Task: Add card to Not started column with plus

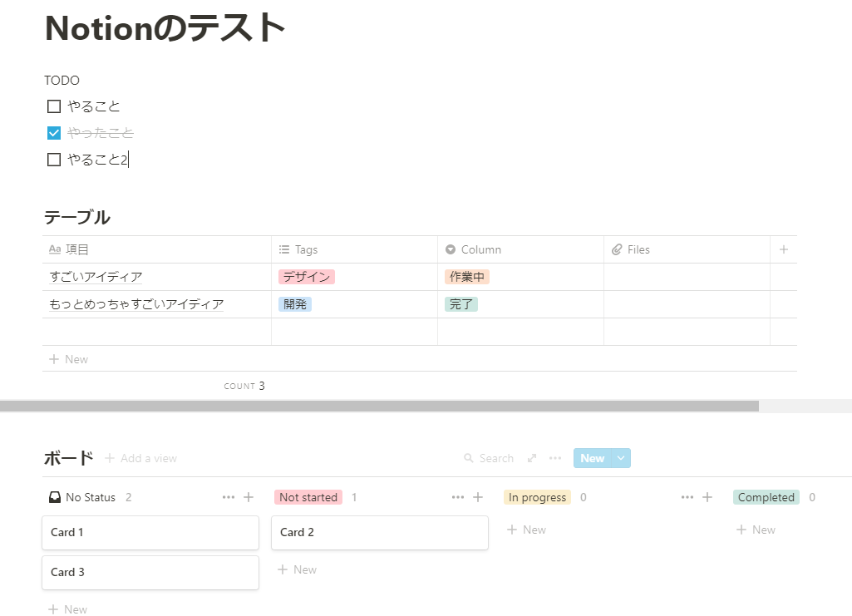Action: pos(478,497)
